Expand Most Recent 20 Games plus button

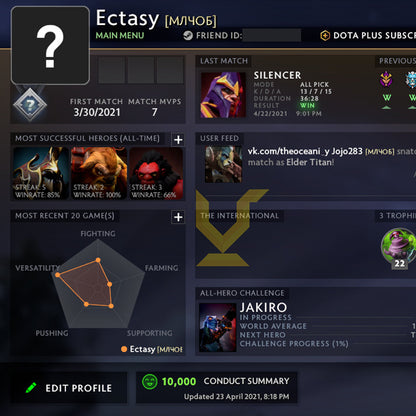pos(178,217)
